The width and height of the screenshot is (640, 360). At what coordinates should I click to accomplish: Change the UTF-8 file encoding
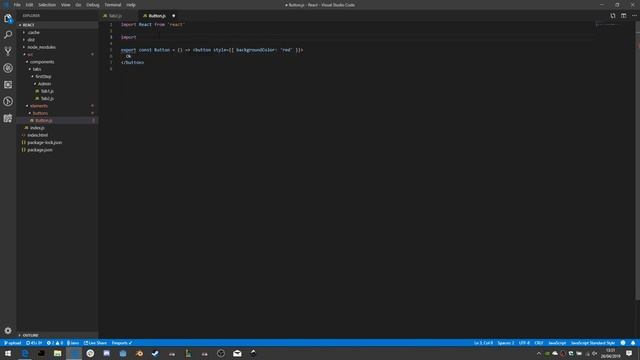(x=524, y=343)
